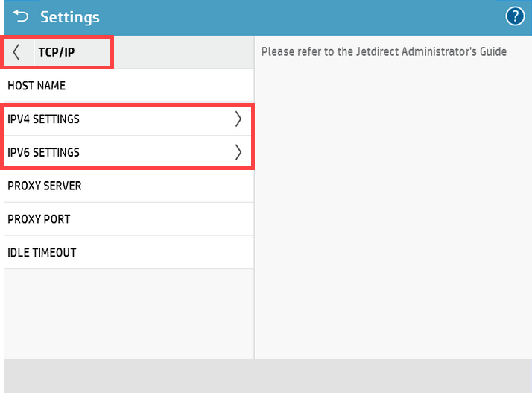Open the IPV6 SETTINGS label
Image resolution: width=532 pixels, height=393 pixels.
[x=43, y=152]
